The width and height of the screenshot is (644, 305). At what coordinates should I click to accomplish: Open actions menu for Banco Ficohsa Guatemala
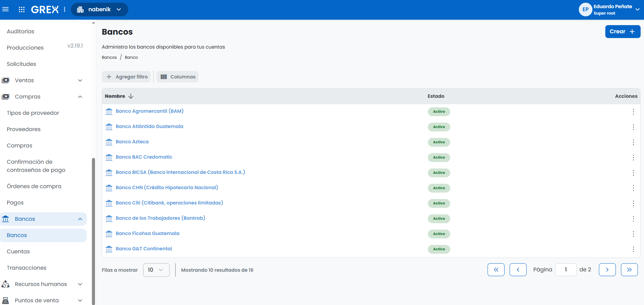(x=633, y=234)
